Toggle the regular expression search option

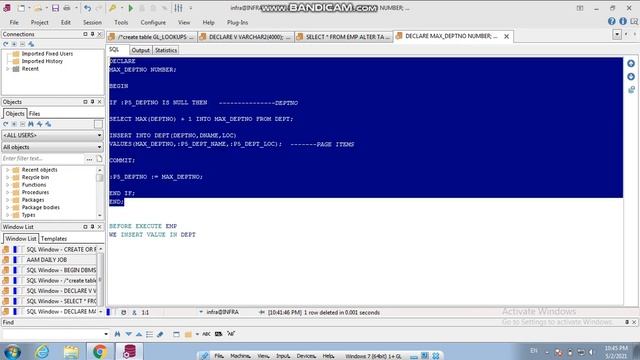pyautogui.click(x=231, y=334)
